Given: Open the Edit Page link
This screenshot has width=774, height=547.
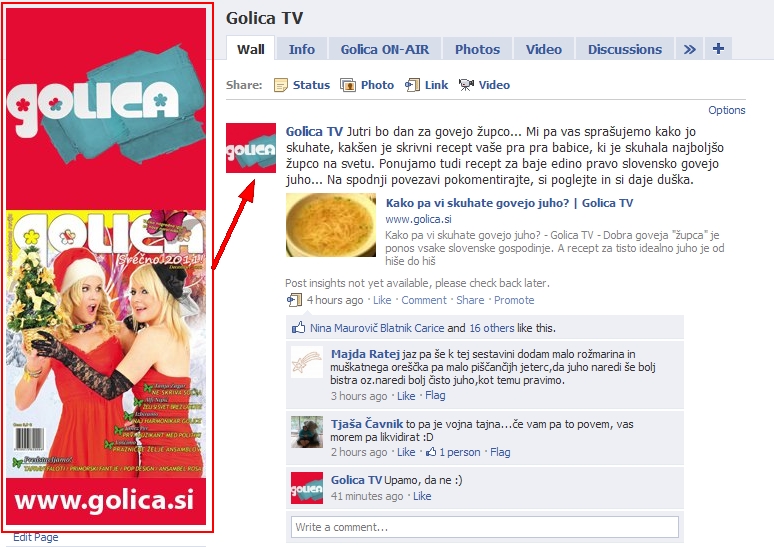Looking at the screenshot, I should pyautogui.click(x=36, y=537).
